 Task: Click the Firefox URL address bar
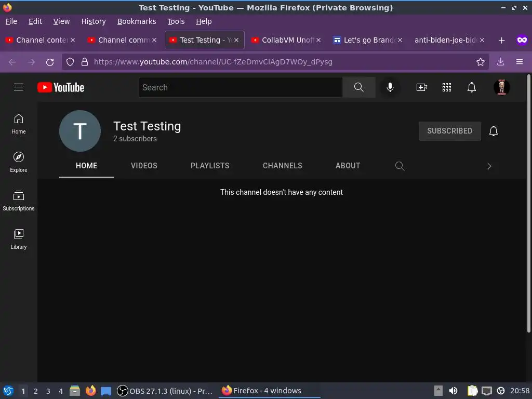tap(275, 62)
